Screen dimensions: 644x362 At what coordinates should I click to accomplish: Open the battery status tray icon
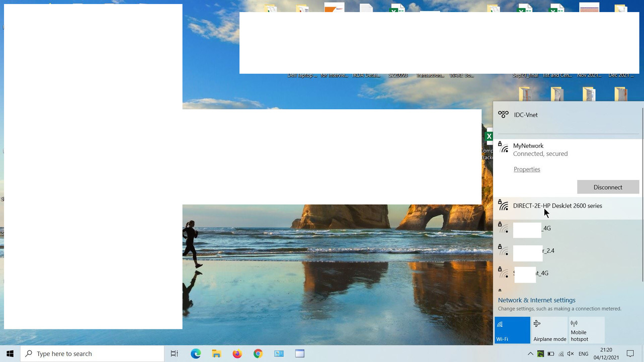click(551, 354)
